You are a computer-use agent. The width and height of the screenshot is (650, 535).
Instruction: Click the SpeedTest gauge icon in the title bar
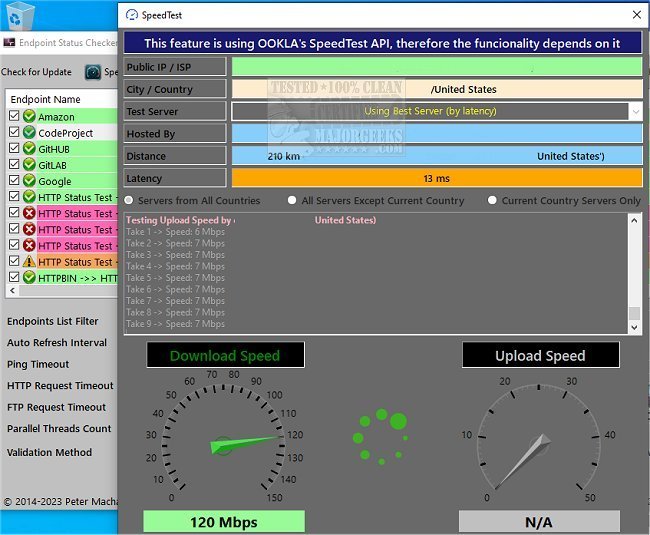click(131, 15)
